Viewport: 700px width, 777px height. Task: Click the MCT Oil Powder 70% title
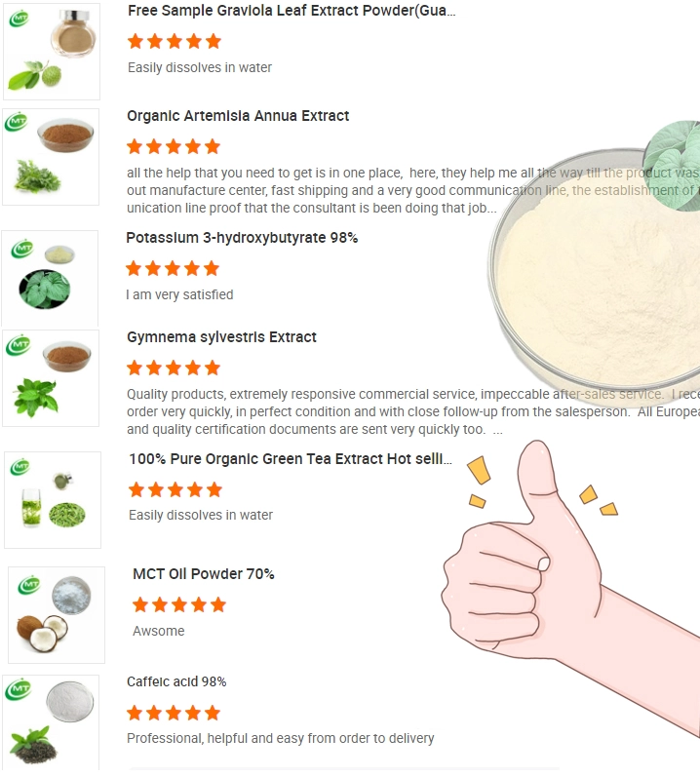coord(203,574)
